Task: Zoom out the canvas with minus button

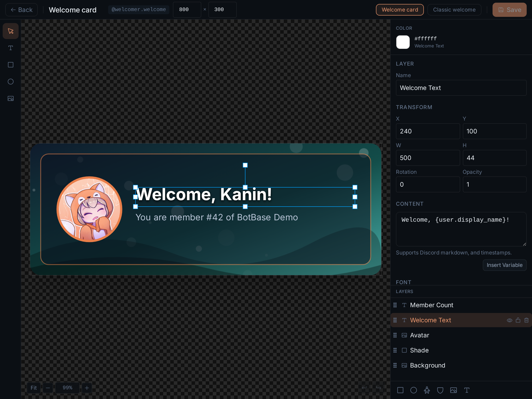Action: coord(48,388)
